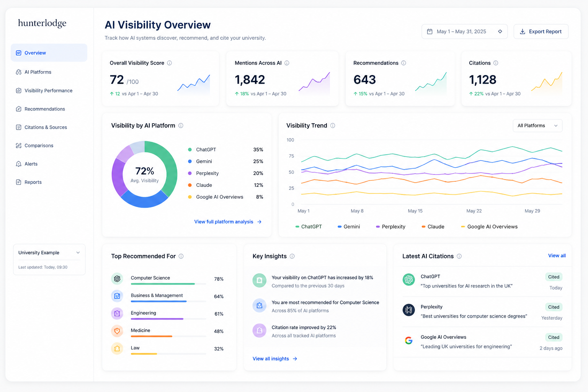Click the Mentions Across AI value 1,842

click(250, 80)
